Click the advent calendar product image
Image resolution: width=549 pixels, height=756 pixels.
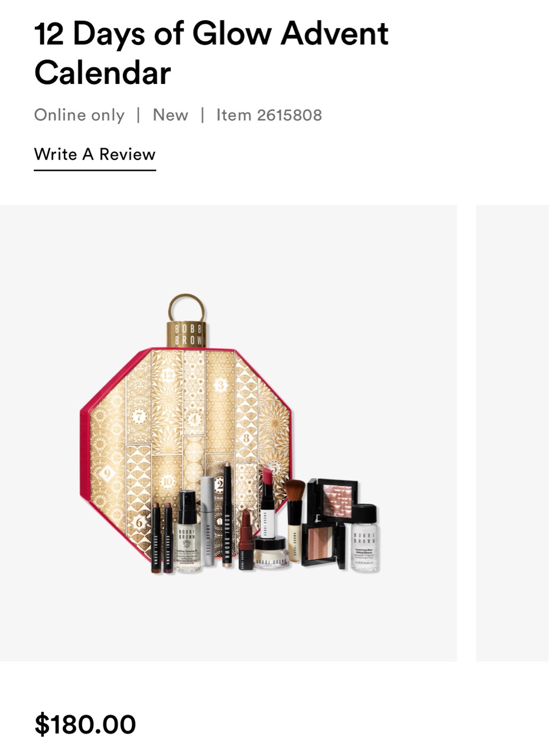click(228, 433)
